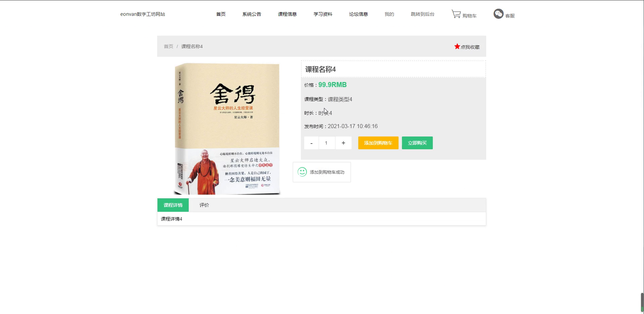Click the eonvan数字工坊网站 site title
This screenshot has width=644, height=314.
pyautogui.click(x=143, y=14)
